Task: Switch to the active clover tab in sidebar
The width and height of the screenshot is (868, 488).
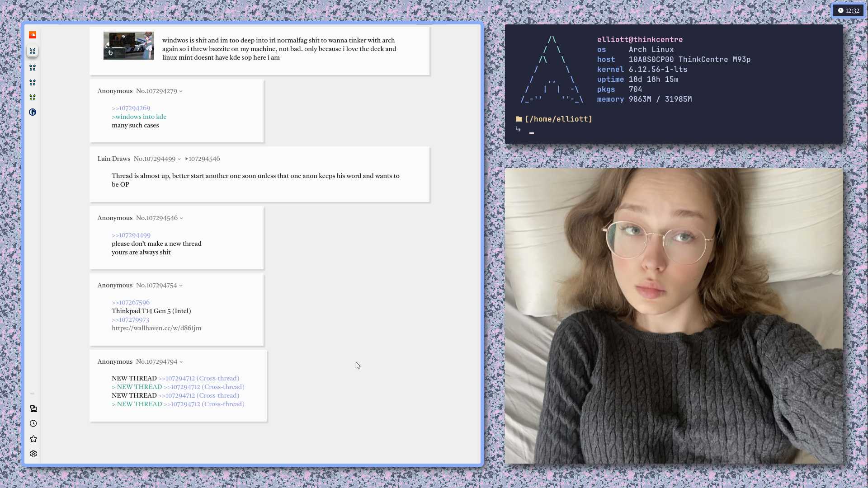Action: (33, 51)
